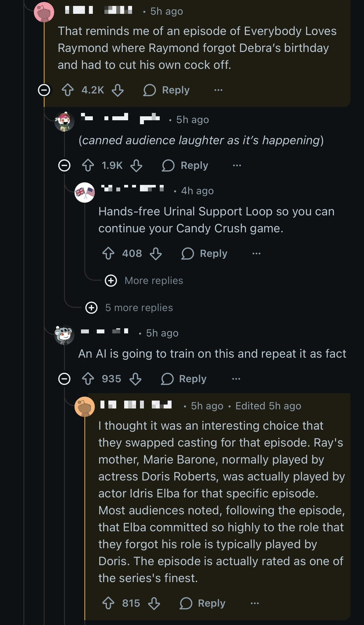The width and height of the screenshot is (364, 625).
Task: Downvote the Idris Elba comment
Action: tap(154, 603)
